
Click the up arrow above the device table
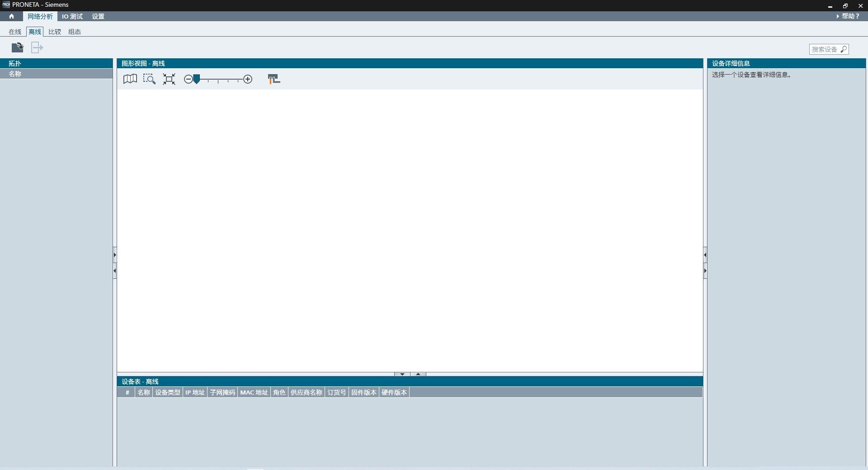[x=418, y=374]
